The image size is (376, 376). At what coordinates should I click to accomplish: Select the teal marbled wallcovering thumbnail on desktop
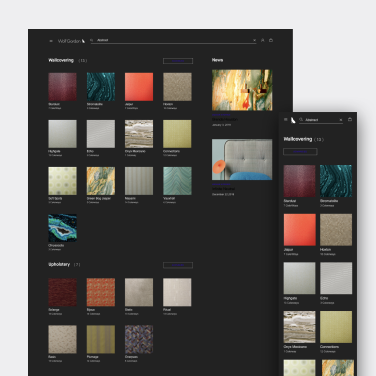[x=101, y=87]
